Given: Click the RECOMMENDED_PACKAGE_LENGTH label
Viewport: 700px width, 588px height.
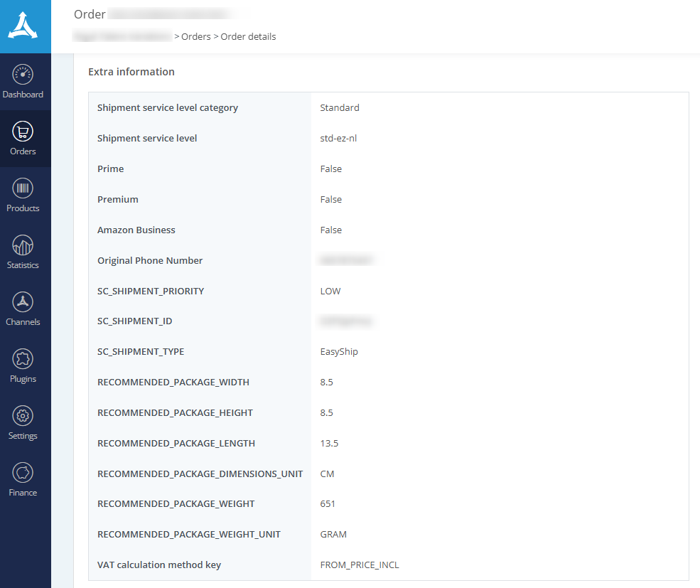Looking at the screenshot, I should 176,443.
